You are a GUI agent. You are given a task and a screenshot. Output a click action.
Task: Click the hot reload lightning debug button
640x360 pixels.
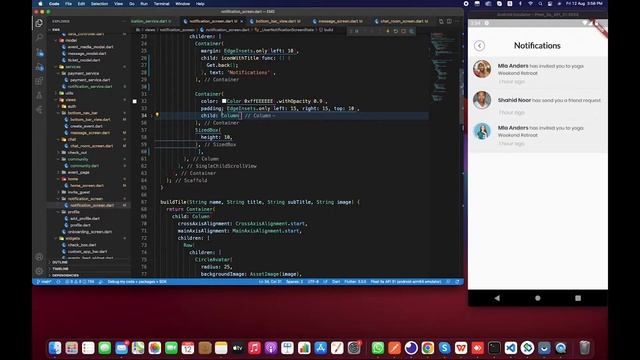coord(387,31)
